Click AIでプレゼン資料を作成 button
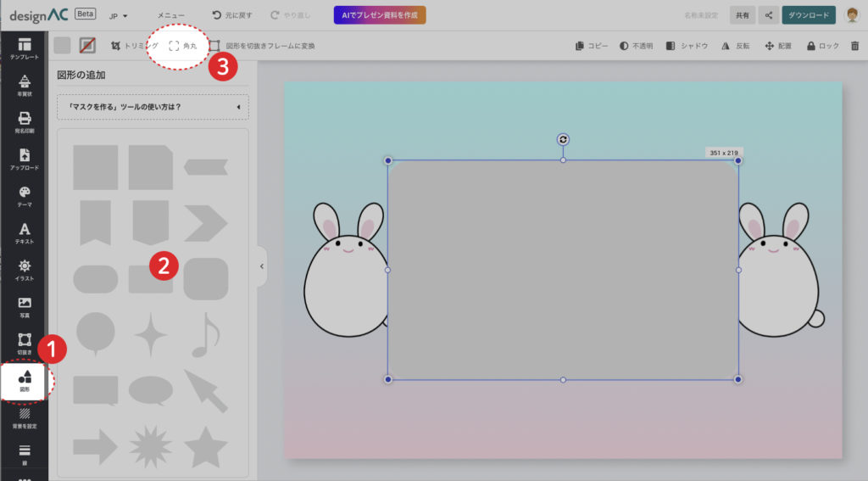 tap(379, 15)
